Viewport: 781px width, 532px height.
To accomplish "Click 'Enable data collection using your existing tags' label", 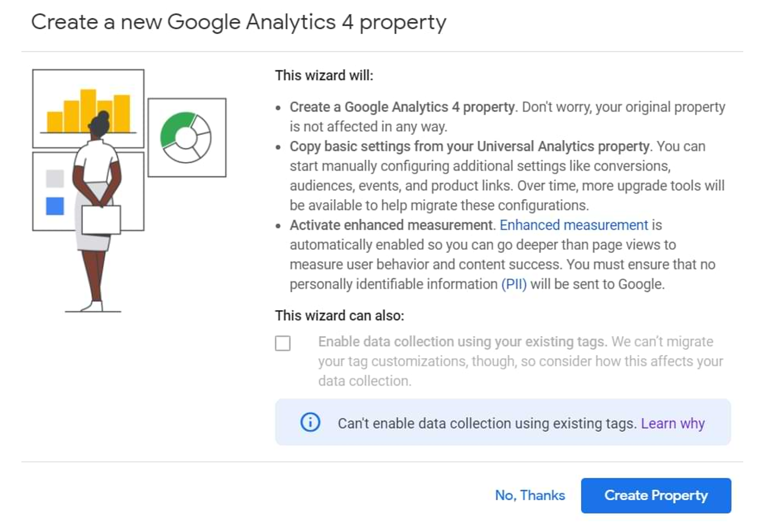I will pos(462,342).
